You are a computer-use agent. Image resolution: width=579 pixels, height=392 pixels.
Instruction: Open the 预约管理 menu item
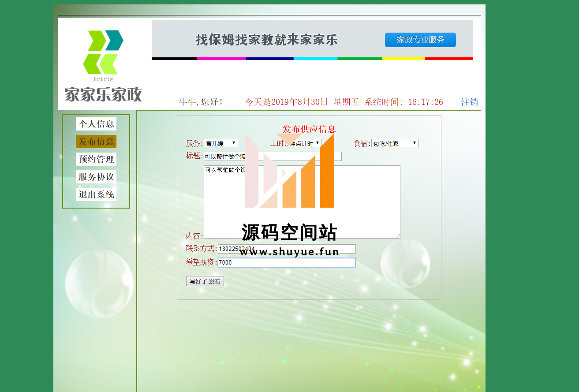coord(96,159)
